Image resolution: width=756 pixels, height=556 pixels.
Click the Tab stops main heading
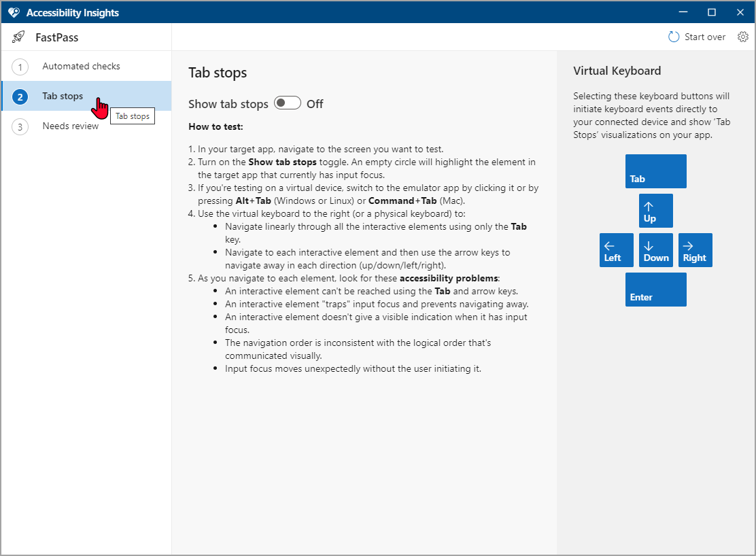218,73
